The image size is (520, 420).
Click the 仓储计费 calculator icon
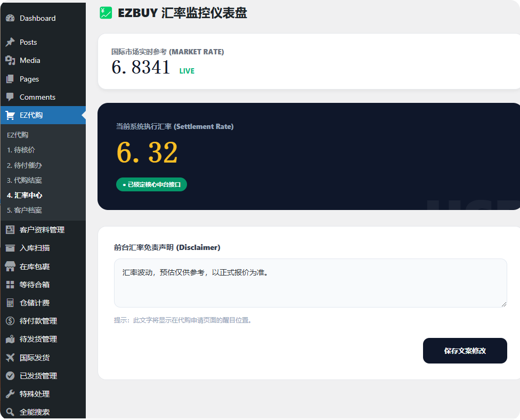point(10,303)
